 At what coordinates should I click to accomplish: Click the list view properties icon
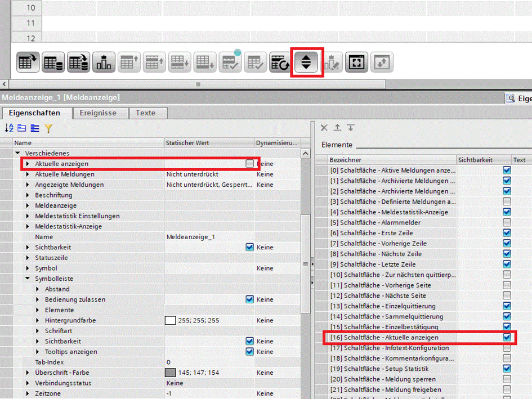35,128
